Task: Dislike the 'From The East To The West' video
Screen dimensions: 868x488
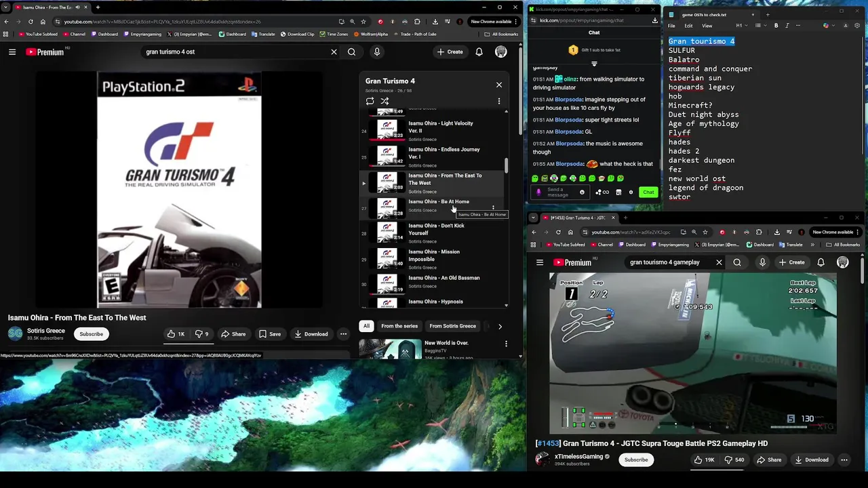Action: [202, 334]
